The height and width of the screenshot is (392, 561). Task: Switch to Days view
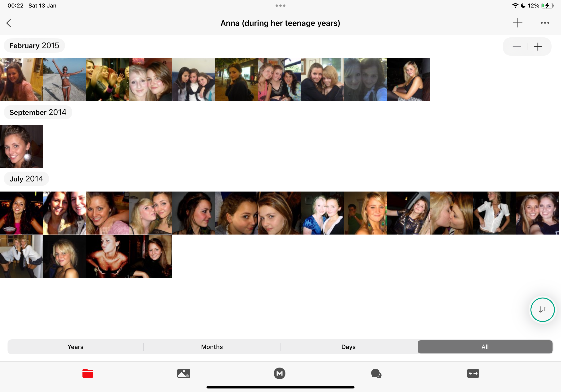(x=348, y=347)
